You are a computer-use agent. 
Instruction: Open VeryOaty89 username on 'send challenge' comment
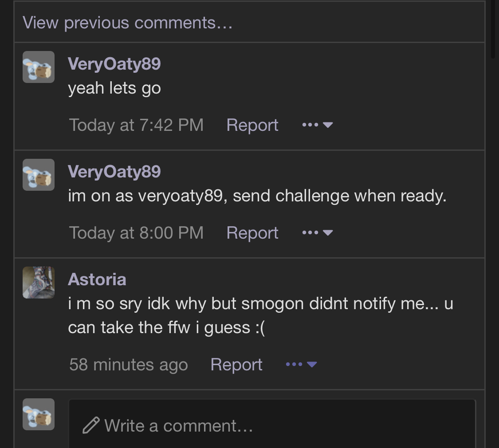coord(114,172)
